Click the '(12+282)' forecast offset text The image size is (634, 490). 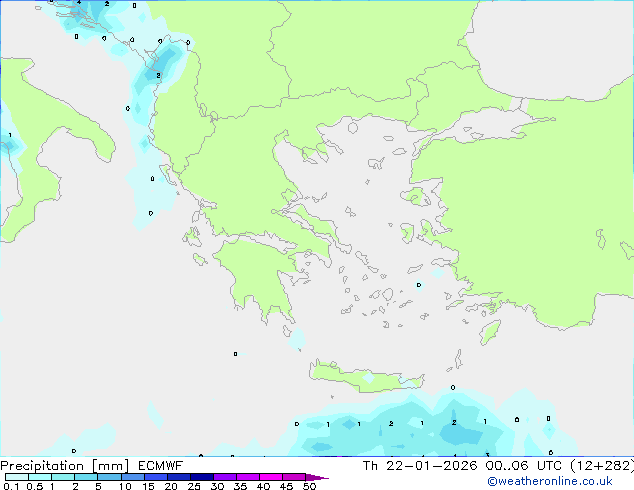[602, 466]
